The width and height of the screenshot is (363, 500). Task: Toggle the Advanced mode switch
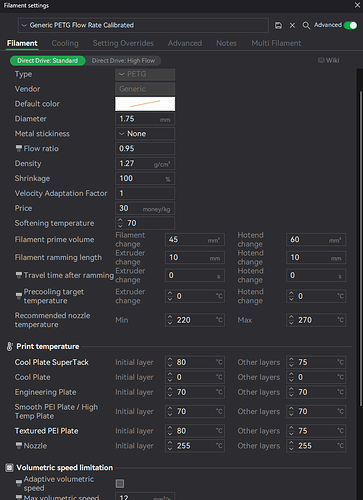[350, 25]
